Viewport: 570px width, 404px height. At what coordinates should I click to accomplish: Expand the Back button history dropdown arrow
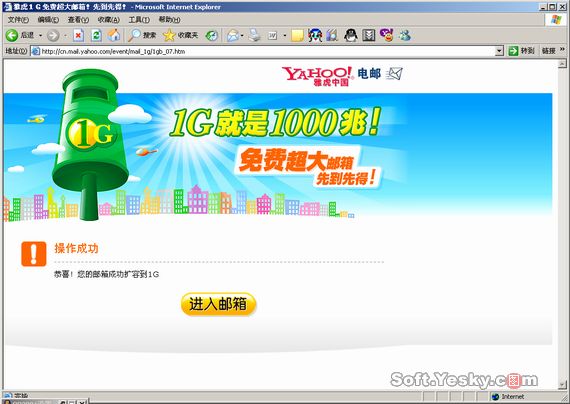pos(40,36)
